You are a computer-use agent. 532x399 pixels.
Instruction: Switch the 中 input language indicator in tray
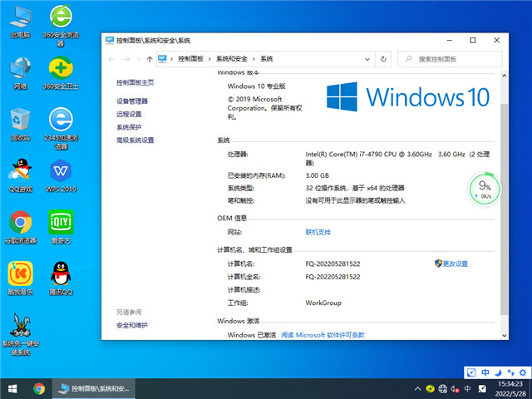point(467,389)
